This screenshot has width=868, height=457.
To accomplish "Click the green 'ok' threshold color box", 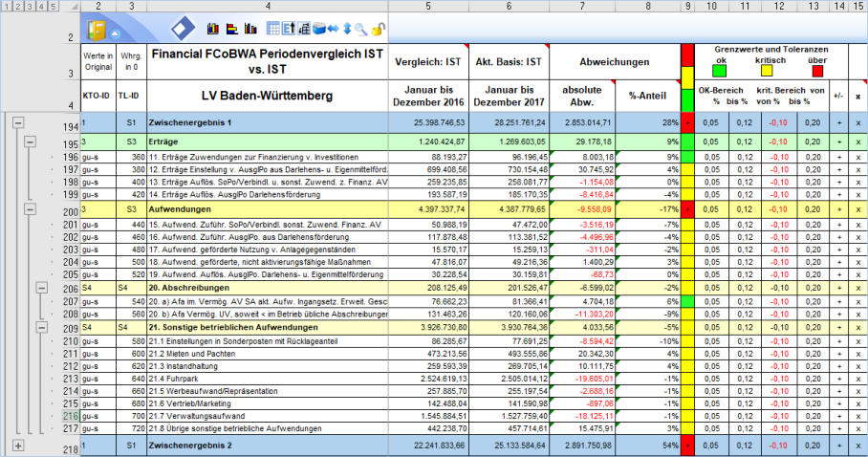I will [x=718, y=70].
